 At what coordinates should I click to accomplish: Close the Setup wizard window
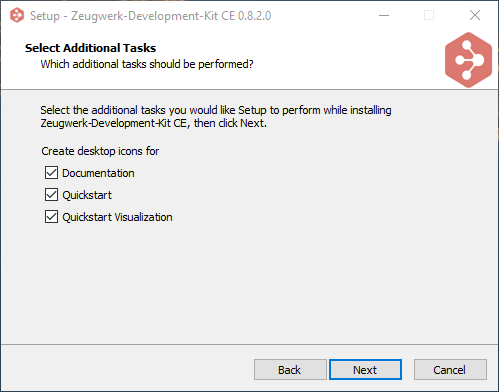(x=475, y=15)
